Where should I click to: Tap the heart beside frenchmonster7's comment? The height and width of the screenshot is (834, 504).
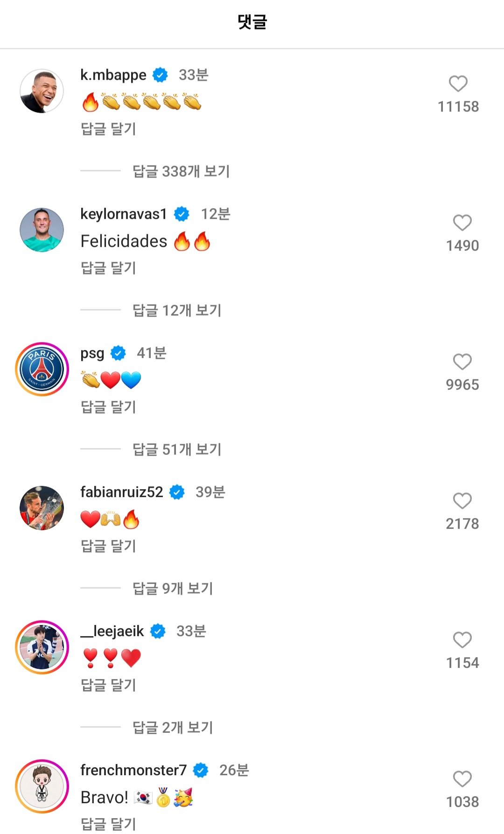tap(462, 779)
